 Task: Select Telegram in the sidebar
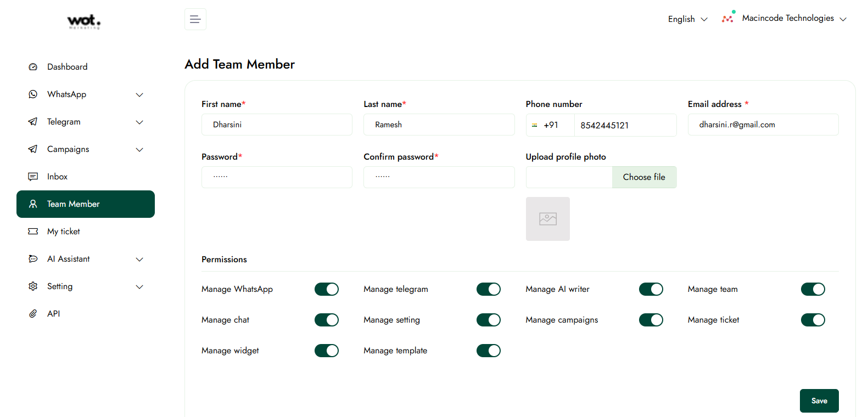[x=64, y=122]
